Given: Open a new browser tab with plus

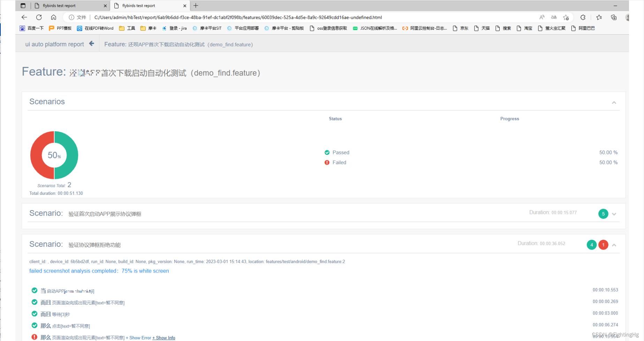Looking at the screenshot, I should pos(196,6).
